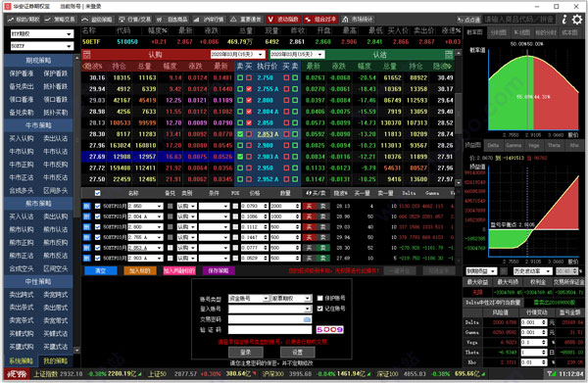Open the 策略交易 toolbar item
This screenshot has height=383, width=588.
point(60,20)
